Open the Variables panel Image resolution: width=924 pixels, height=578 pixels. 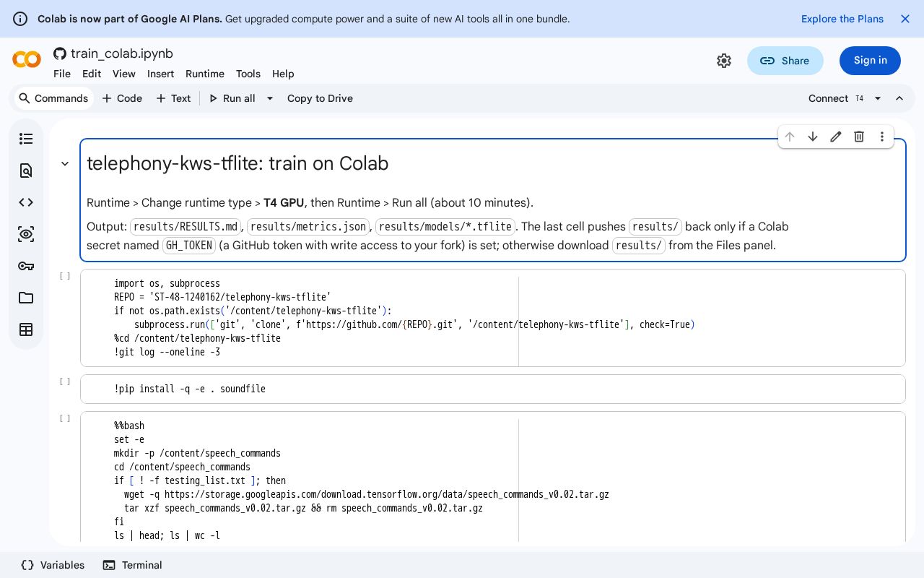click(x=53, y=565)
